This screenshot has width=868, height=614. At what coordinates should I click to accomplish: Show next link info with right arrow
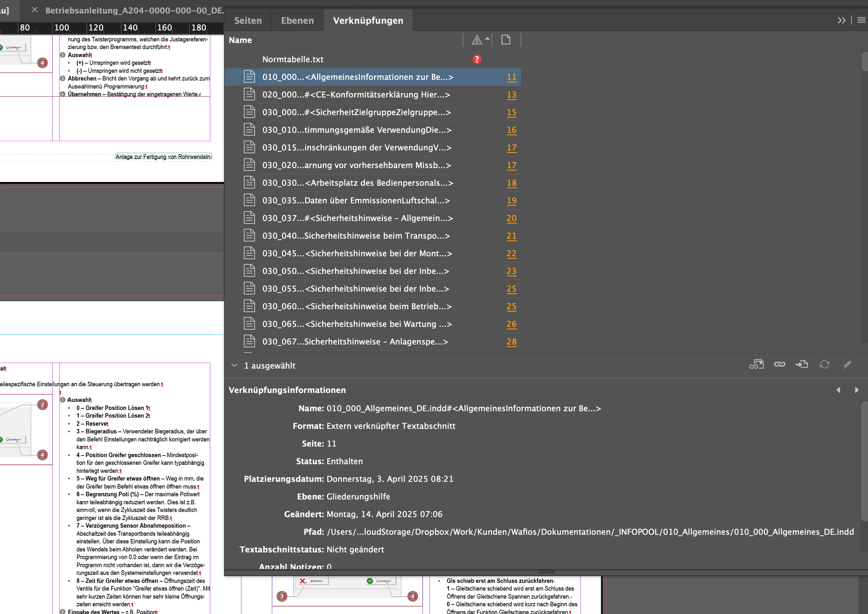(x=857, y=390)
